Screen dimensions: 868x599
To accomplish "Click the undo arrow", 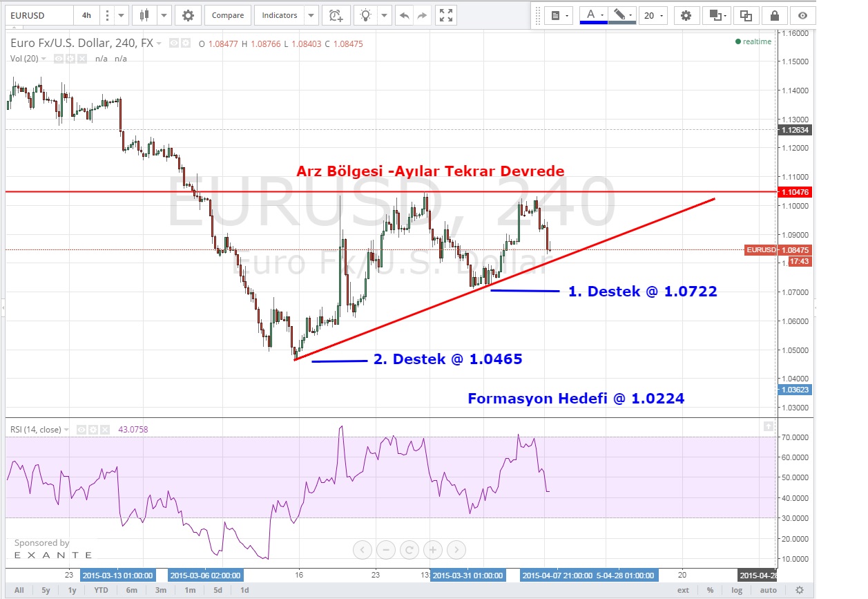I will pos(404,15).
